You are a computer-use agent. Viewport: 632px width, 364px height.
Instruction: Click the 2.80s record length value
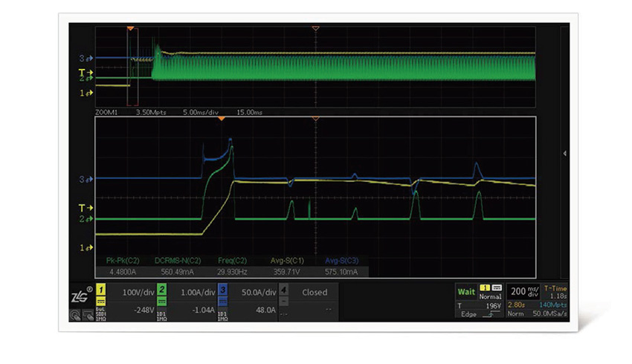click(516, 305)
